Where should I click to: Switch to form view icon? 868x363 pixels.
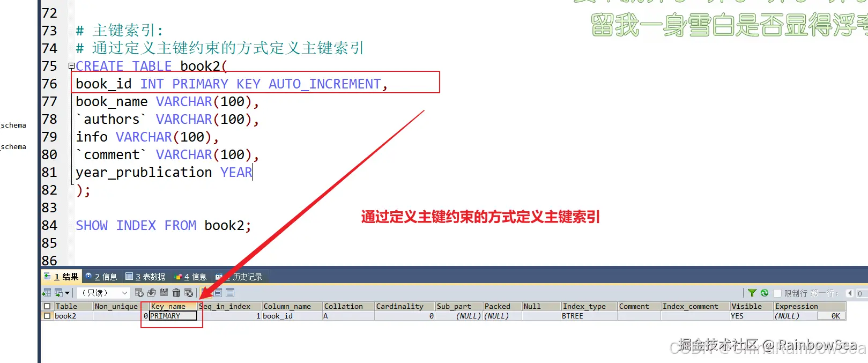pos(218,293)
